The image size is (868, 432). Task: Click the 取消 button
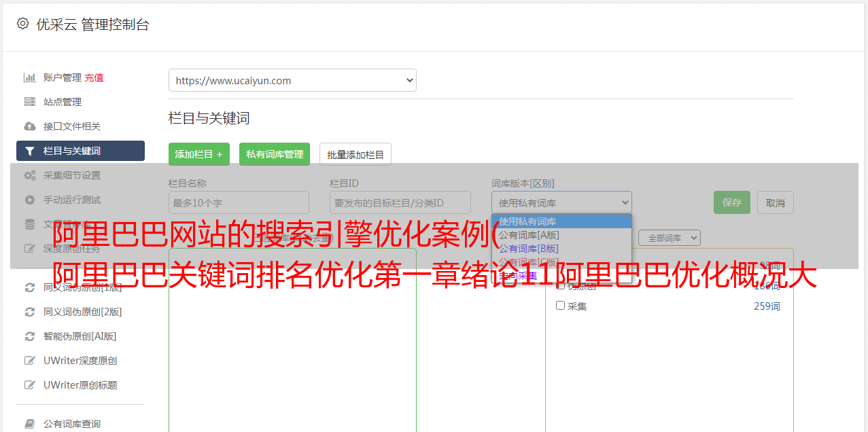776,202
